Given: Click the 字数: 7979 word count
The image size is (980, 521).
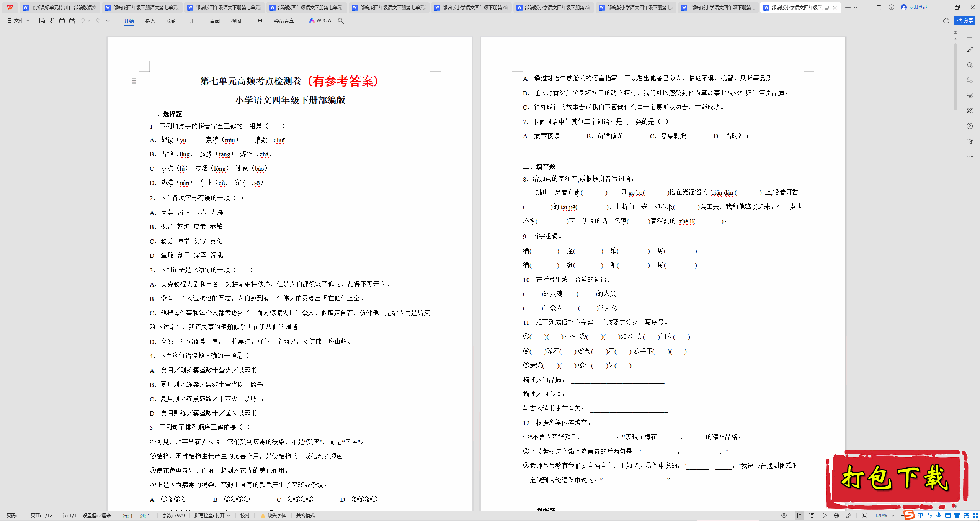Looking at the screenshot, I should 173,516.
